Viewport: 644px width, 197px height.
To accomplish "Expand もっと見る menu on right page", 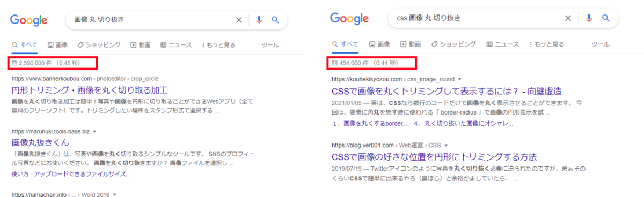I will point(546,44).
